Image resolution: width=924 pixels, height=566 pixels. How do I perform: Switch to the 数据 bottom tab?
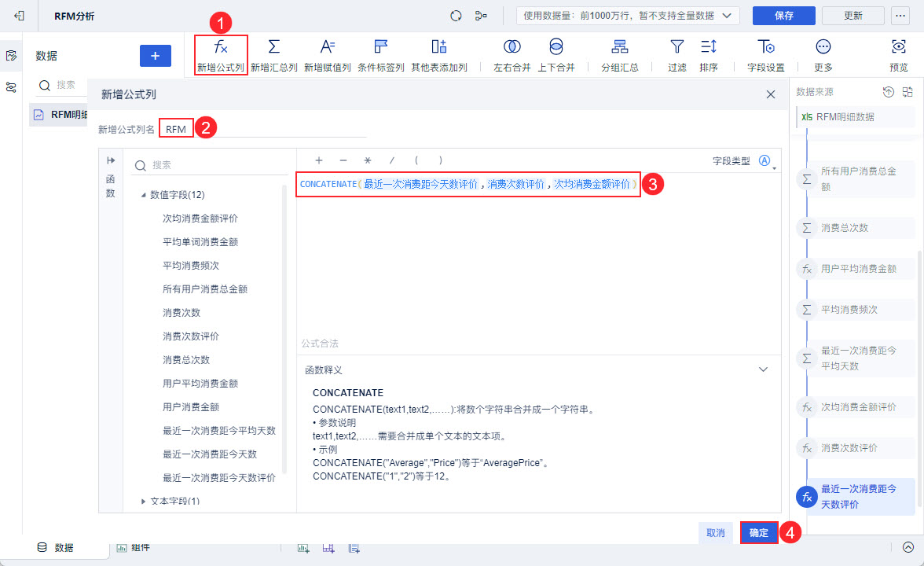point(55,548)
